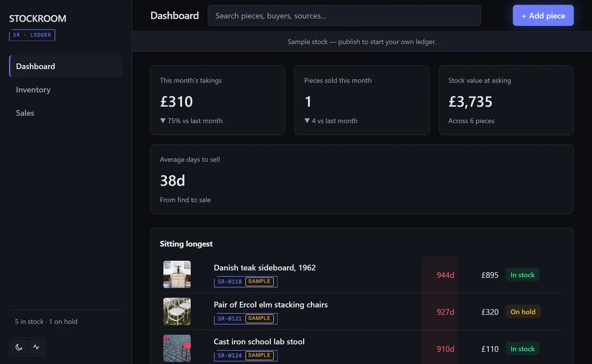592x364 pixels.
Task: Click the 927d days value
Action: tap(445, 312)
